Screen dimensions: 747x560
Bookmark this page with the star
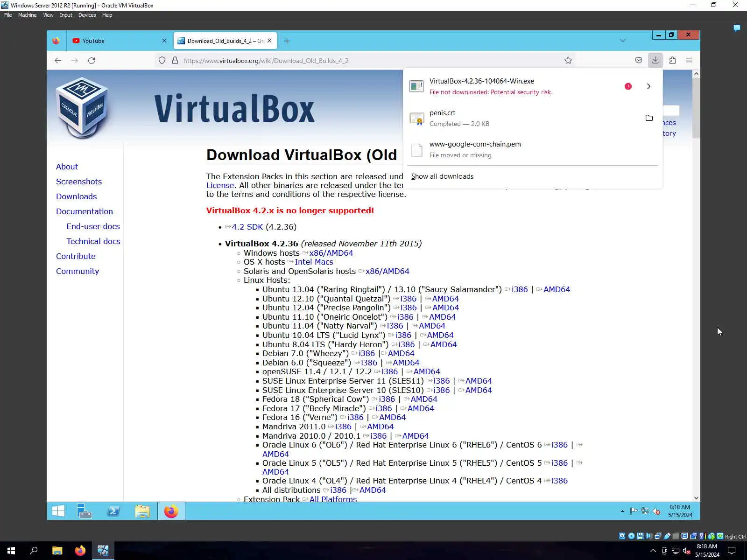[568, 60]
